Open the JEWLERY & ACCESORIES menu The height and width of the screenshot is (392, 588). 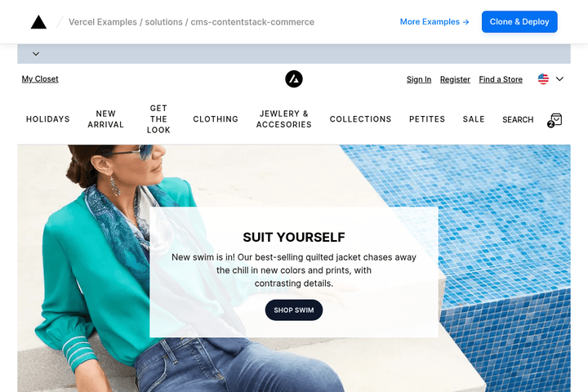coord(284,119)
